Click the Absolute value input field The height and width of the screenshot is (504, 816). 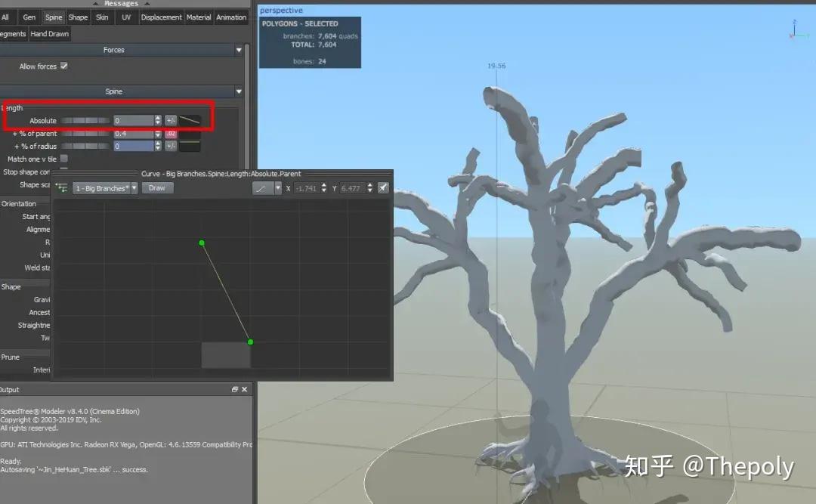tap(134, 120)
